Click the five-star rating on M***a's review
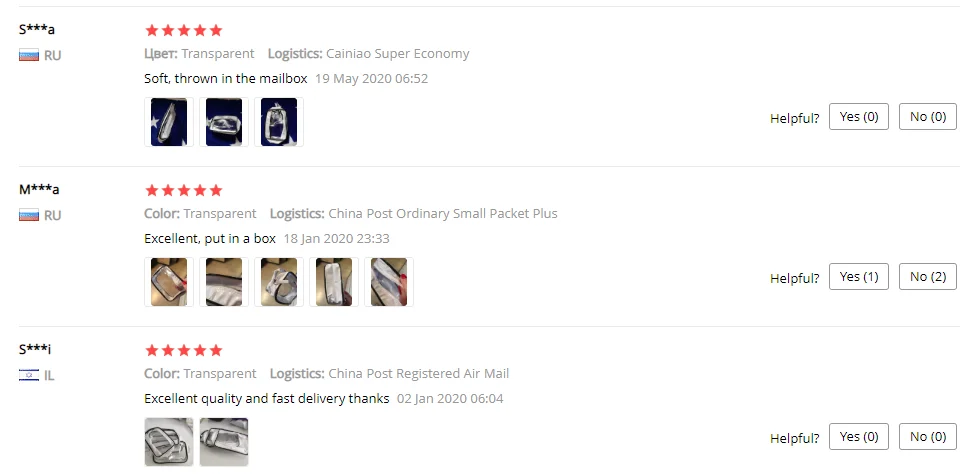 point(184,190)
